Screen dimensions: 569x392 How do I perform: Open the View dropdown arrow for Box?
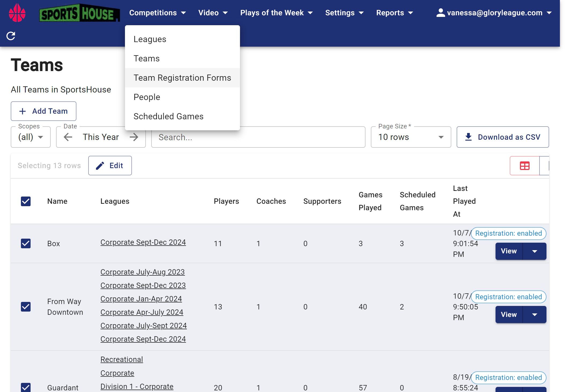(x=534, y=251)
